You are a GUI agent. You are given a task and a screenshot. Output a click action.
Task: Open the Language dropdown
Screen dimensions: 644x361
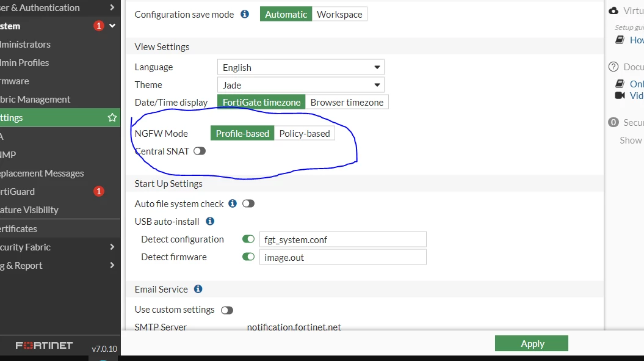(301, 67)
